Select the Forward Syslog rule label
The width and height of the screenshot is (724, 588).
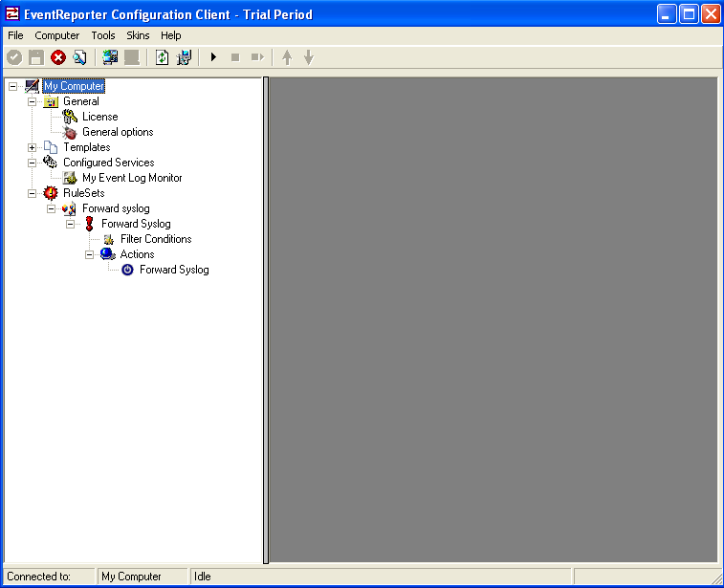pos(136,224)
